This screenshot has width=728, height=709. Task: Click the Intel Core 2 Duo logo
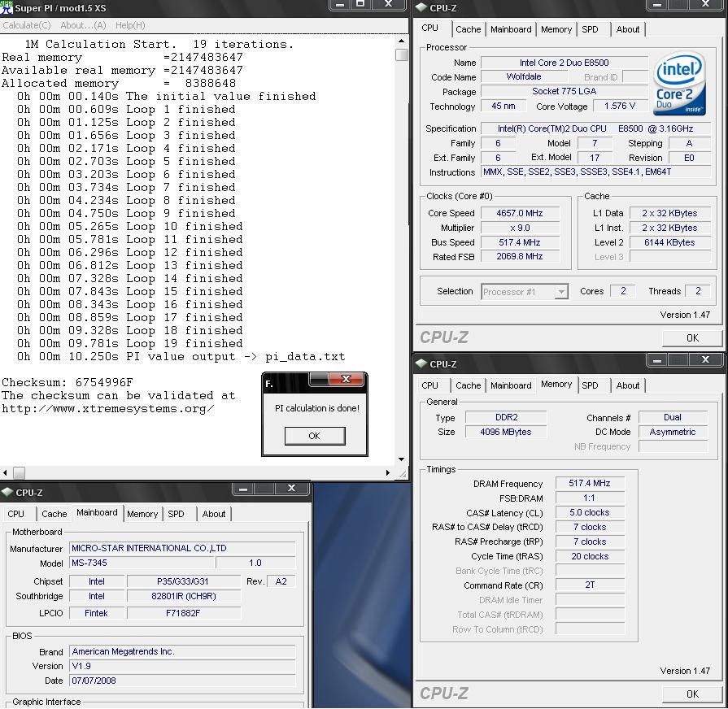coord(679,84)
